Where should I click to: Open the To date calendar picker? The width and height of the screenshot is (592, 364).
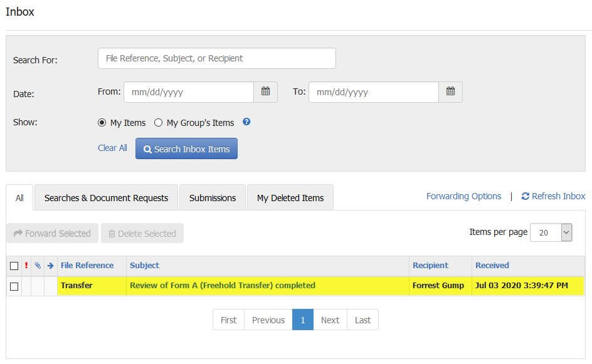pos(450,91)
